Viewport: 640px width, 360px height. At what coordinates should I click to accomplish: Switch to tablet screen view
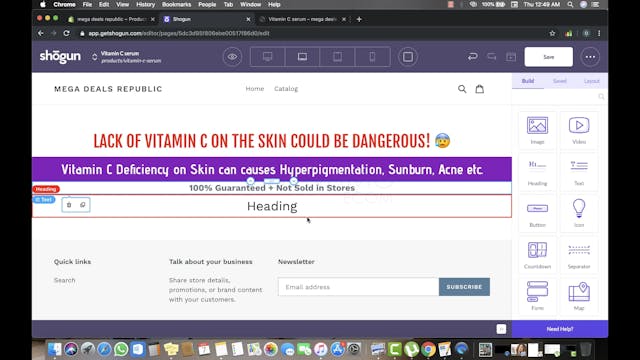click(x=338, y=57)
